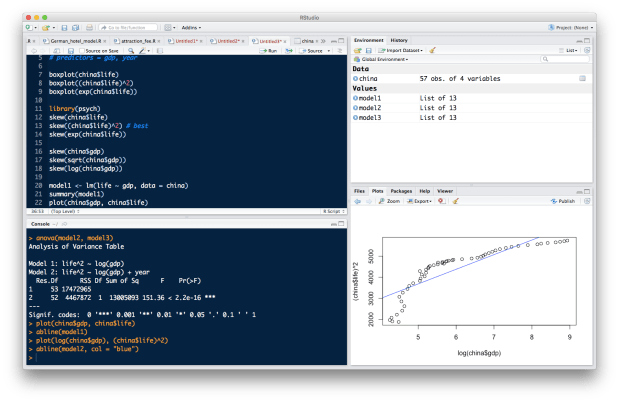Viewport: 619px width, 402px height.
Task: Open the Project (None) menu
Action: (570, 28)
